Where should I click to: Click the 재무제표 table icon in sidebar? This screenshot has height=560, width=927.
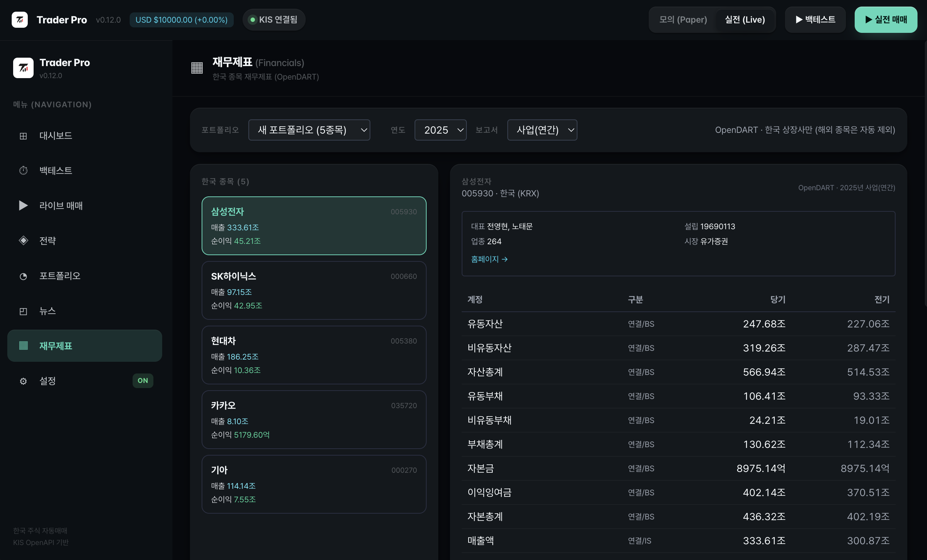click(x=23, y=346)
